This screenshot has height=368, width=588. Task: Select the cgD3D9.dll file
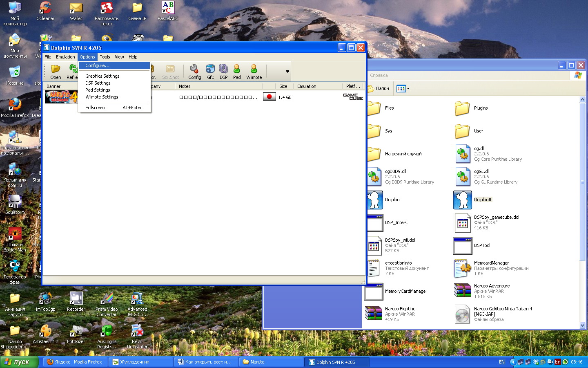tap(400, 177)
